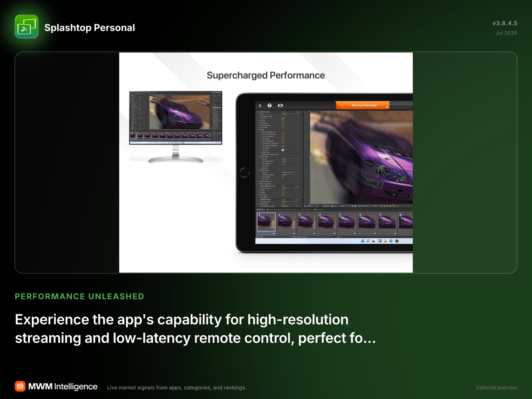The width and height of the screenshot is (532, 399).
Task: Select the Demo timeline tab
Action: pyautogui.click(x=260, y=209)
